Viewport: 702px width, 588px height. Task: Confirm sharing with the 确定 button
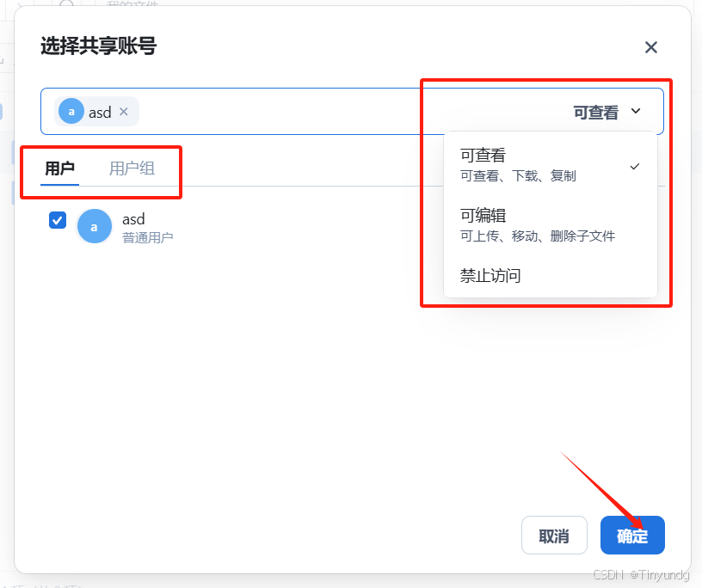(x=632, y=535)
